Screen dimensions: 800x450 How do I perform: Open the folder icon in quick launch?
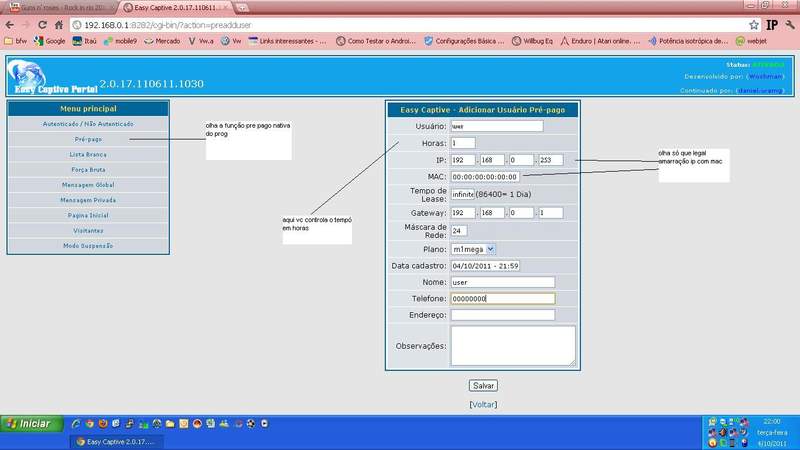(170, 423)
